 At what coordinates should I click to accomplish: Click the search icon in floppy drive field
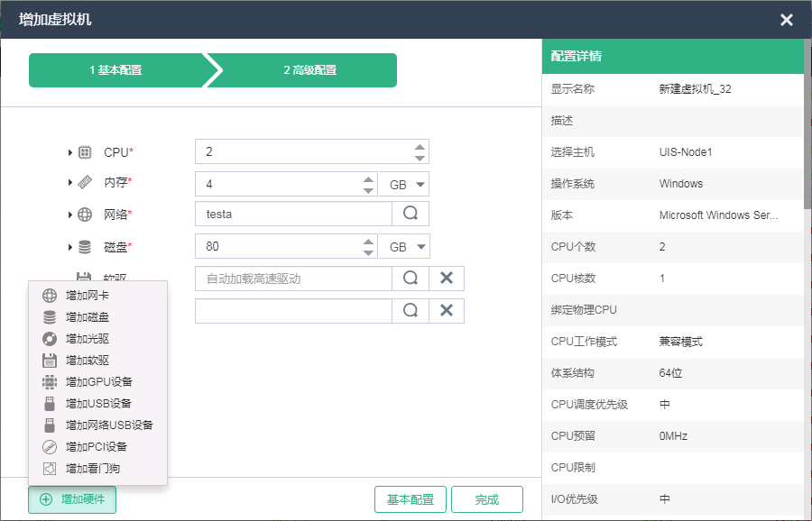click(x=410, y=279)
